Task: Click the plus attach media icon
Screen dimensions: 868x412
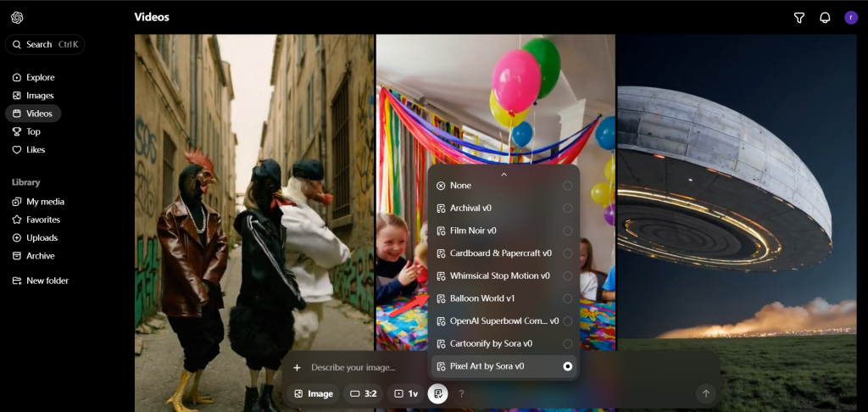Action: click(297, 368)
